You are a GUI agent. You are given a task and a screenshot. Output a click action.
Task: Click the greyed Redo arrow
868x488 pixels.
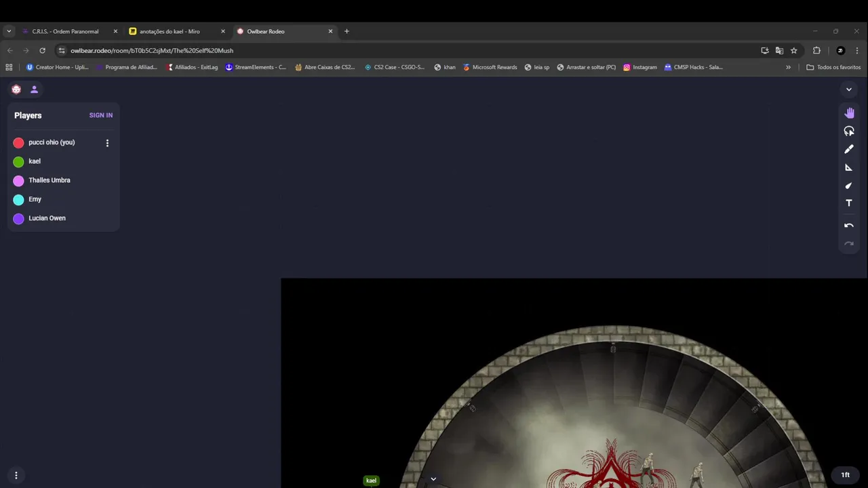pyautogui.click(x=849, y=243)
